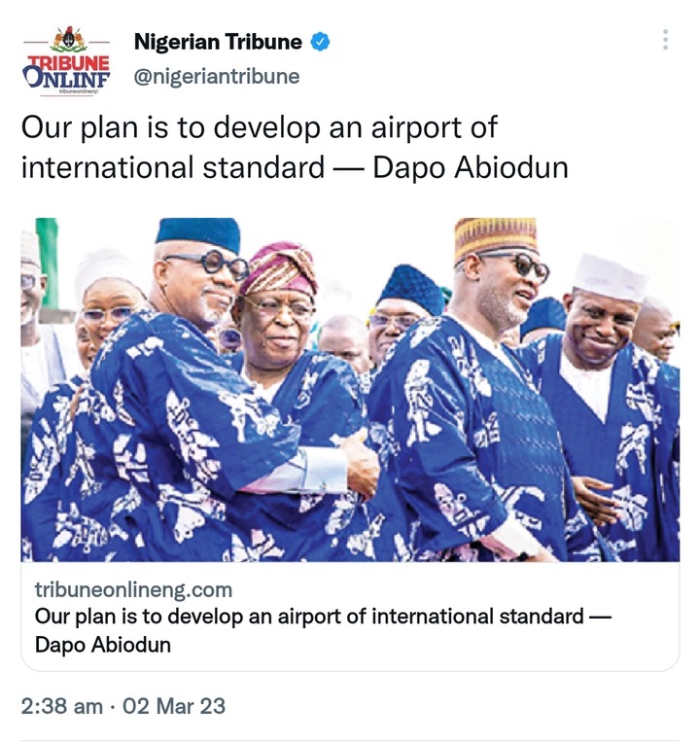Click the 2:38 am timestamp
700x743 pixels.
click(x=62, y=706)
